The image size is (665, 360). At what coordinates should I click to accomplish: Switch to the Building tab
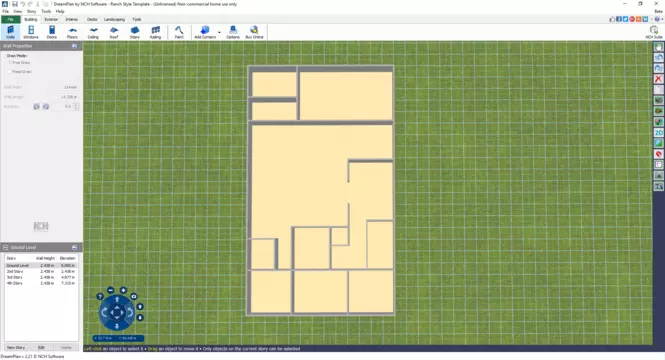click(x=31, y=20)
